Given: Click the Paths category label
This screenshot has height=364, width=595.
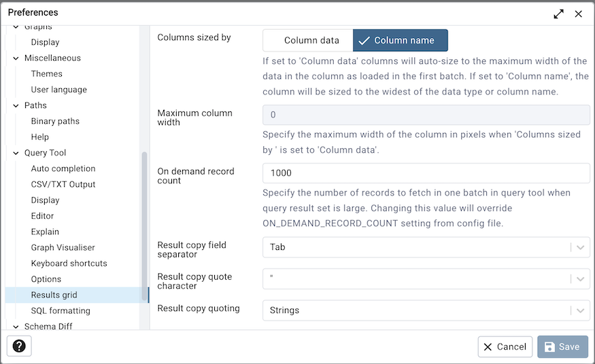Looking at the screenshot, I should click(x=35, y=105).
